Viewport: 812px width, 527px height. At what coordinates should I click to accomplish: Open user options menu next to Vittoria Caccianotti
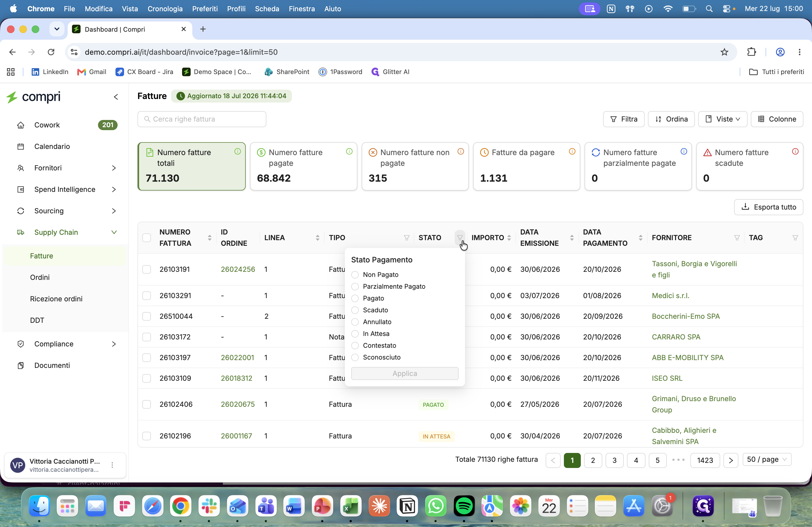[x=112, y=465]
